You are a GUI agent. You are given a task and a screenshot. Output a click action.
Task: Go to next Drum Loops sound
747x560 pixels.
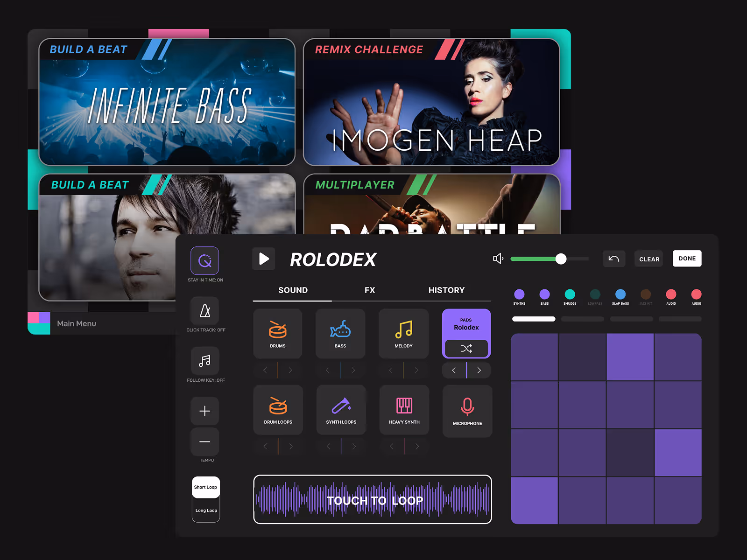pos(291,447)
